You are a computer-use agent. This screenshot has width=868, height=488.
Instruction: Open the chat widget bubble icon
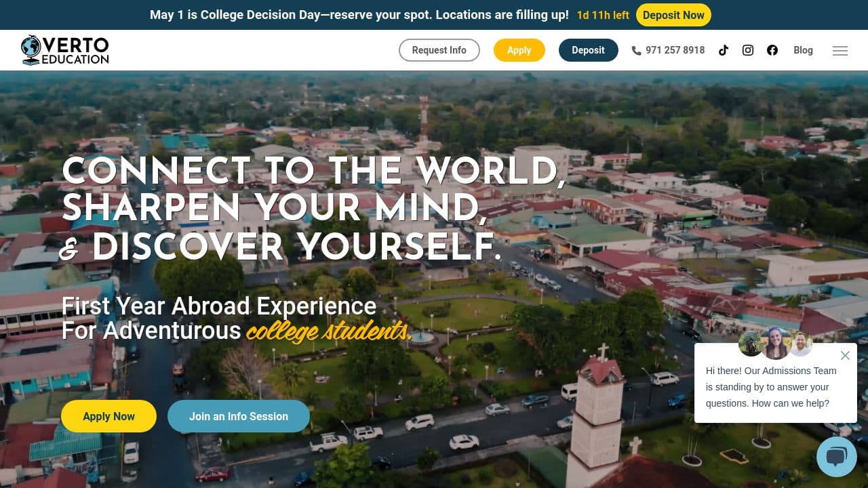pos(837,456)
